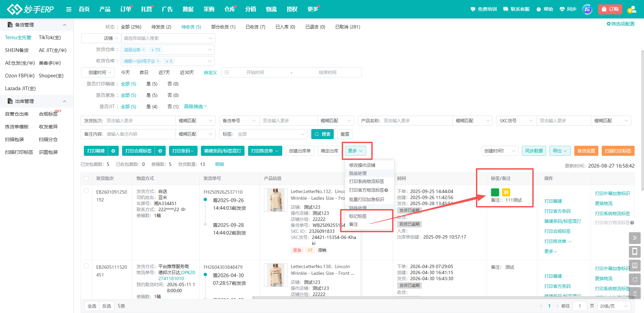This screenshot has width=644, height=313.
Task: Reveal phone number with eye icon
Action: tap(183, 209)
